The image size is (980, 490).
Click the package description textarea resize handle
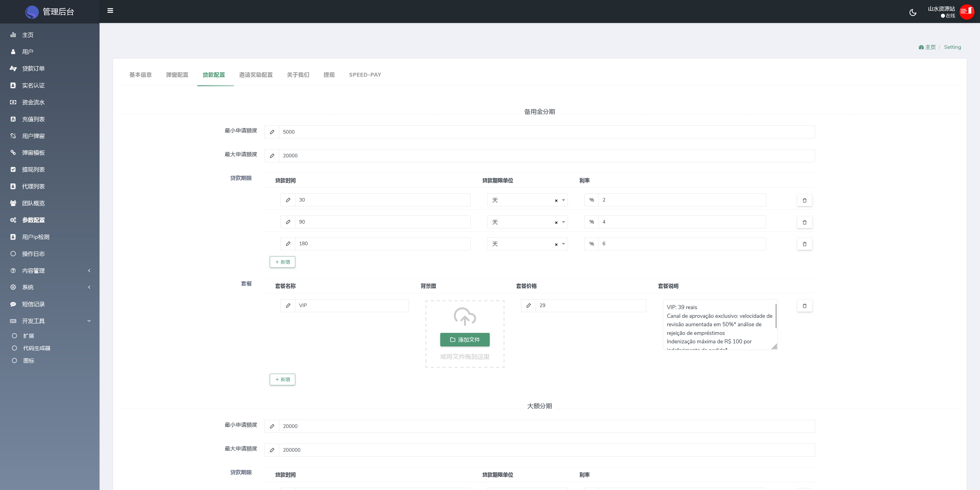(x=774, y=346)
